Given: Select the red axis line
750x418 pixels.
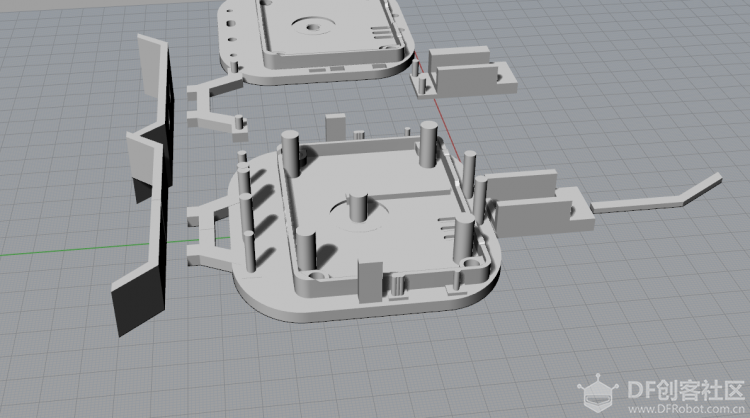Looking at the screenshot, I should 438,106.
